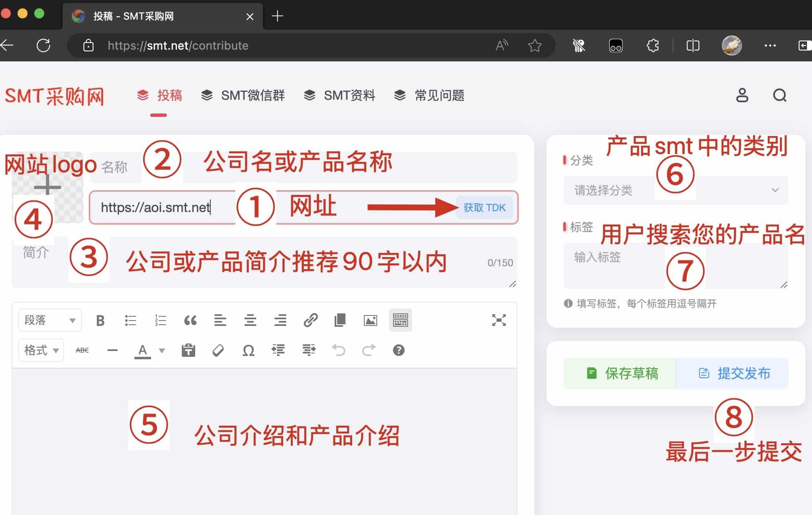This screenshot has height=515, width=812.
Task: Reload the current page
Action: pyautogui.click(x=43, y=45)
